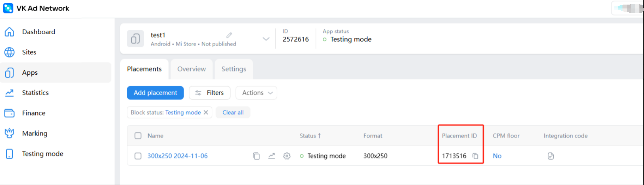The height and width of the screenshot is (185, 644).
Task: Switch to the Settings tab
Action: coord(234,69)
